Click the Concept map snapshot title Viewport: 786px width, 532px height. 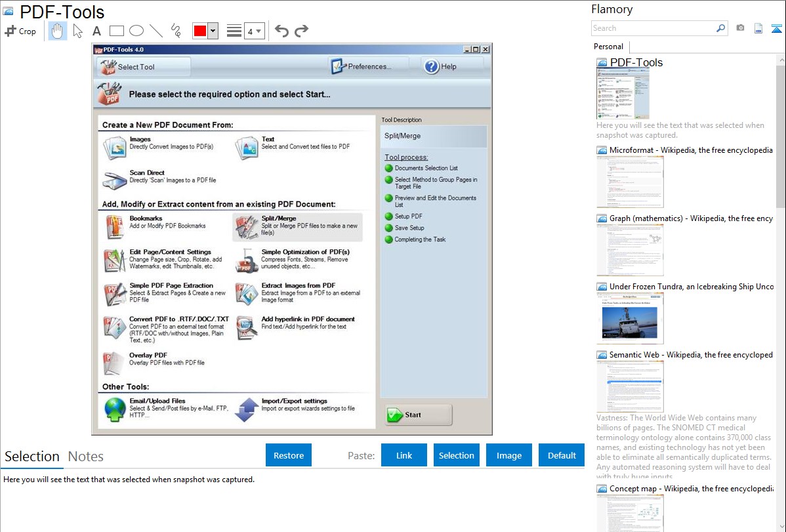point(692,488)
